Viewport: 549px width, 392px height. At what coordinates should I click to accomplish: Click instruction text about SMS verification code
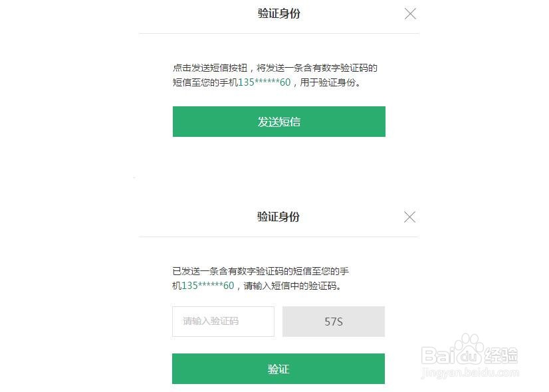[274, 67]
